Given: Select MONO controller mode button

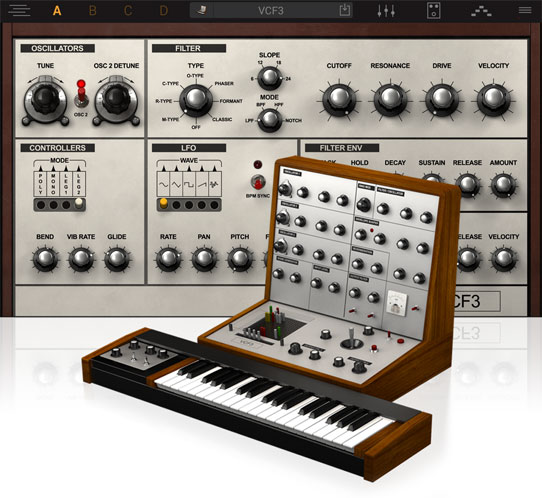Looking at the screenshot, I should click(54, 205).
